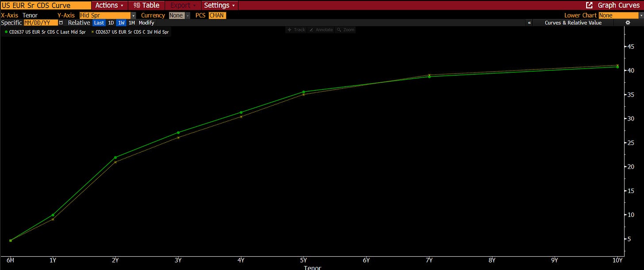Select the data point at 6M

[x=11, y=240]
